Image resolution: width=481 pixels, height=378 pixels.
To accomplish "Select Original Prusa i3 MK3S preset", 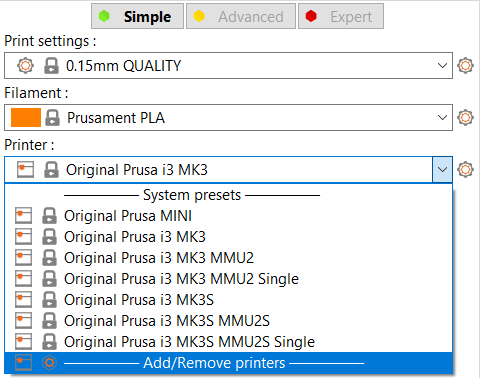I will click(x=228, y=300).
